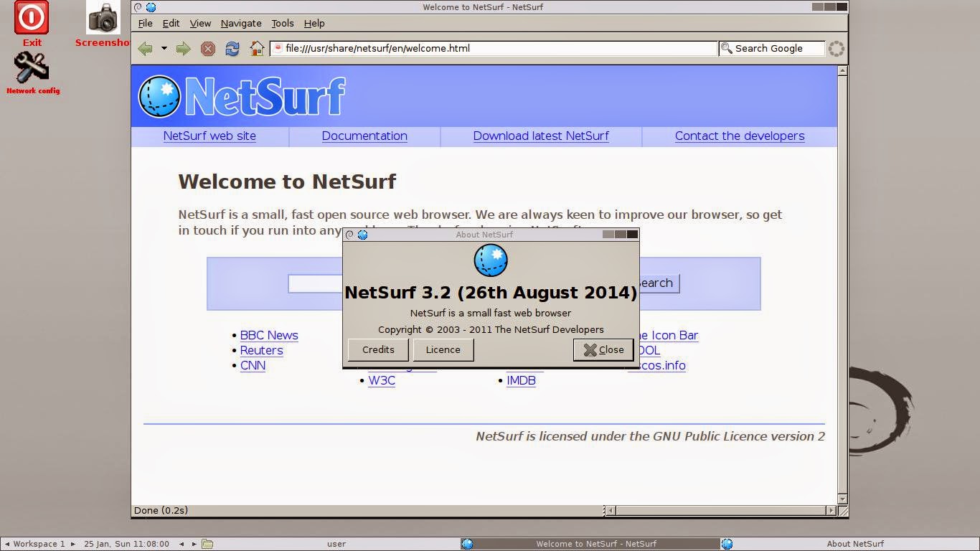The height and width of the screenshot is (551, 980).
Task: Click the Done (0.2s) status bar text
Action: coord(161,511)
